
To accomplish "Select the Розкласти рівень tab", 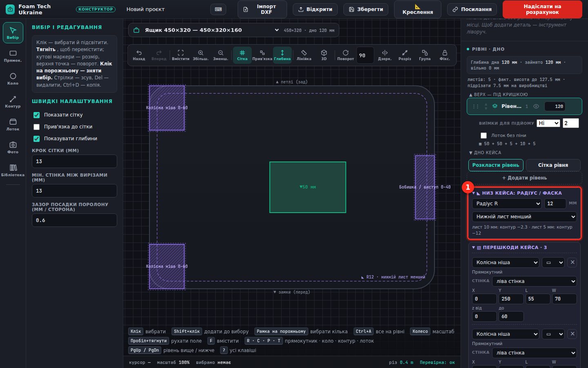I will (496, 165).
